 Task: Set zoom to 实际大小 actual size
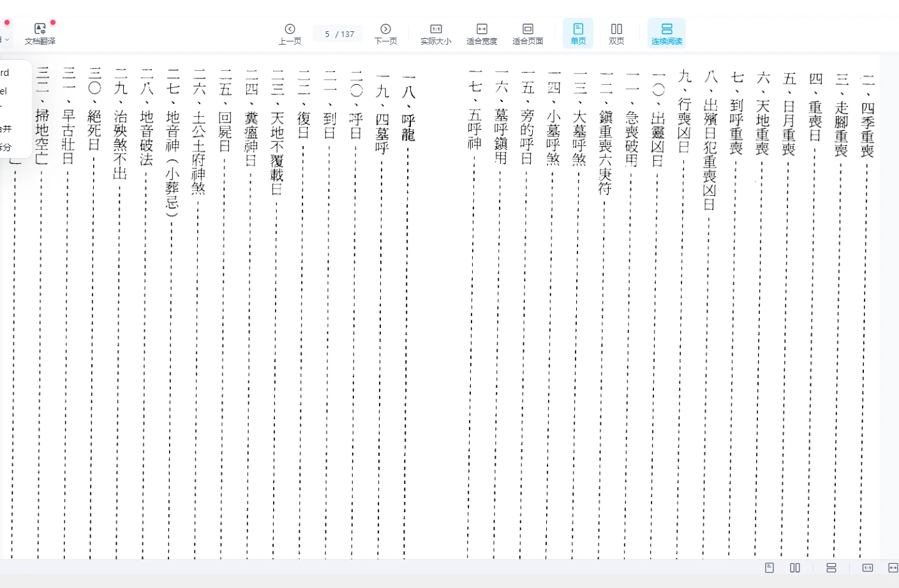click(436, 33)
